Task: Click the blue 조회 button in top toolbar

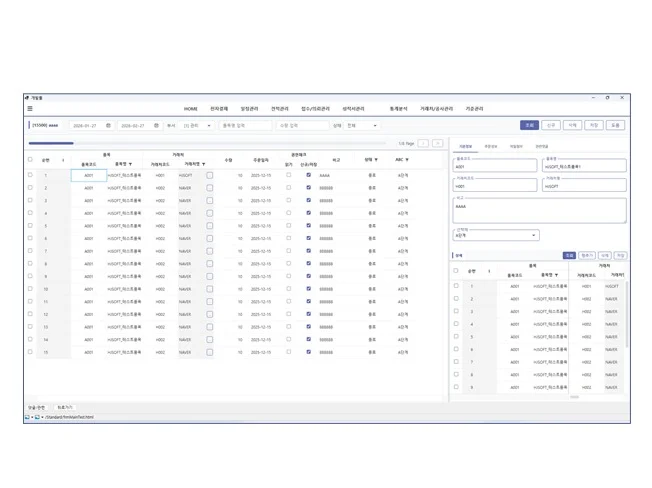Action: point(529,126)
